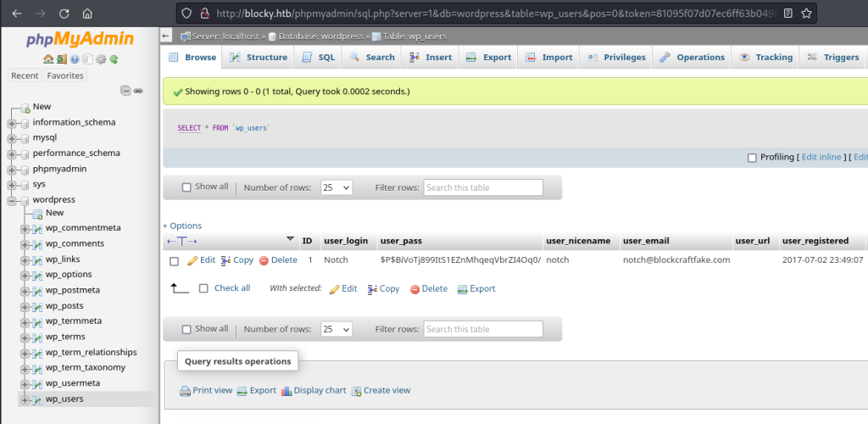Expand the wp_commentmeta table node
The height and width of the screenshot is (424, 868).
pyautogui.click(x=25, y=229)
